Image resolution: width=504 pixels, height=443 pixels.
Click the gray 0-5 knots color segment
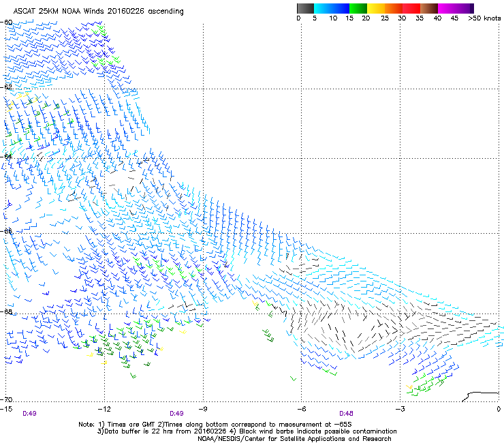(x=305, y=8)
